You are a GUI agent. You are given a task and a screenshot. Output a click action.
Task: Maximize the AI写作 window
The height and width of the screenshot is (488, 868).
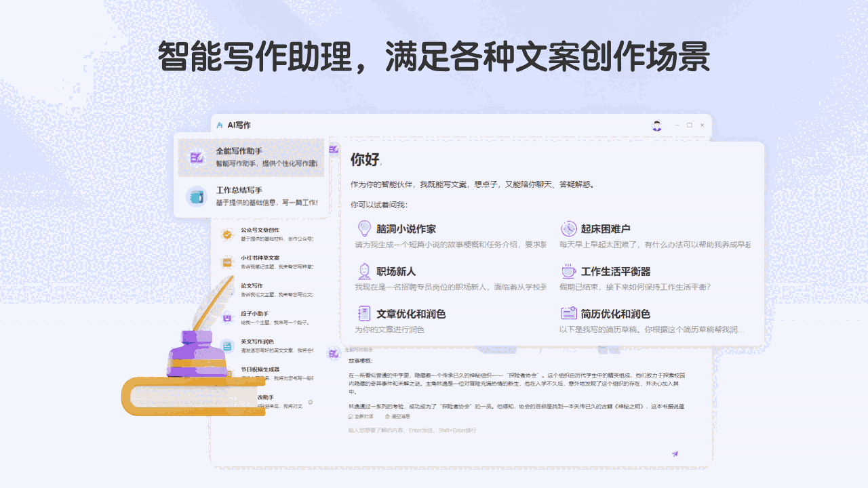(690, 125)
